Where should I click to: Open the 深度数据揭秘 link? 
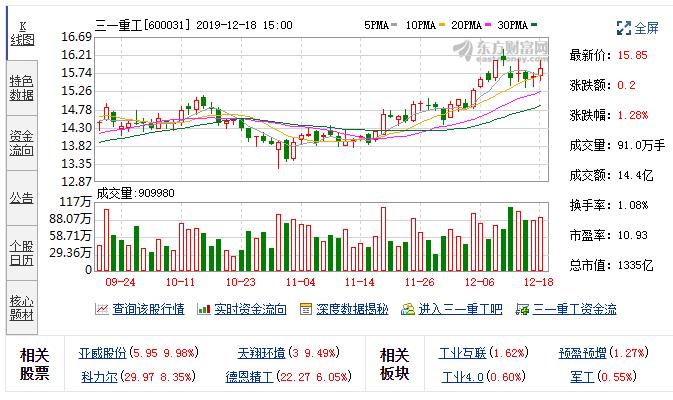pyautogui.click(x=352, y=309)
